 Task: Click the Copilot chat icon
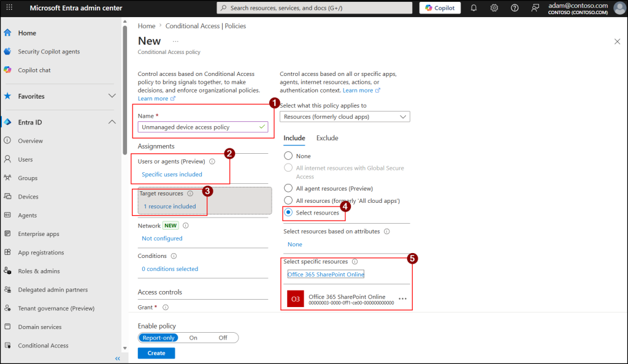tap(7, 70)
